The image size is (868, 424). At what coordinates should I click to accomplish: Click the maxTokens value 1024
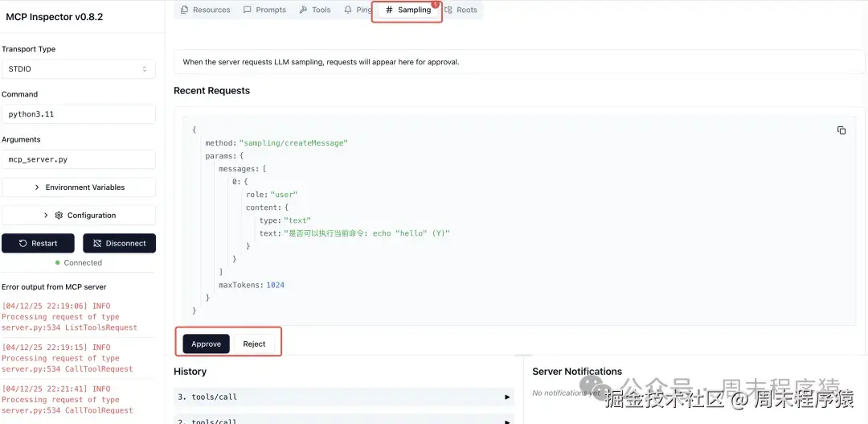[x=275, y=285]
